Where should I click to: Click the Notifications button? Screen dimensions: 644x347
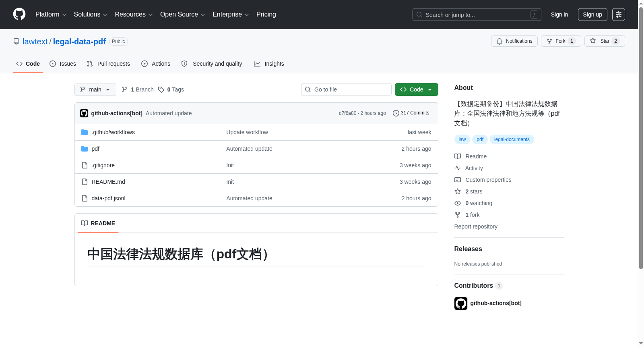(514, 41)
